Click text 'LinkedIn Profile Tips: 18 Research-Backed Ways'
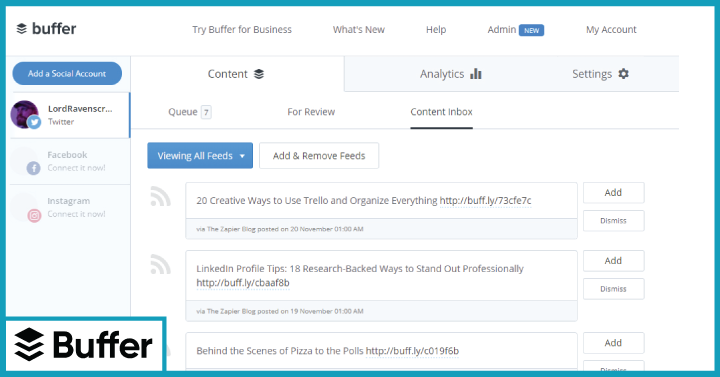The width and height of the screenshot is (720, 377). pyautogui.click(x=299, y=269)
